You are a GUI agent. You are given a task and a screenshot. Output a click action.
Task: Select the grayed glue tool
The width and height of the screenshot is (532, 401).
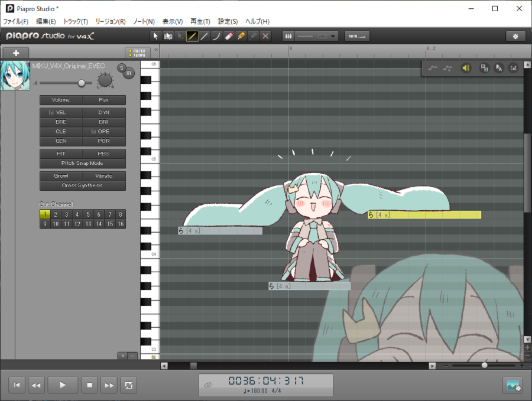pyautogui.click(x=253, y=36)
